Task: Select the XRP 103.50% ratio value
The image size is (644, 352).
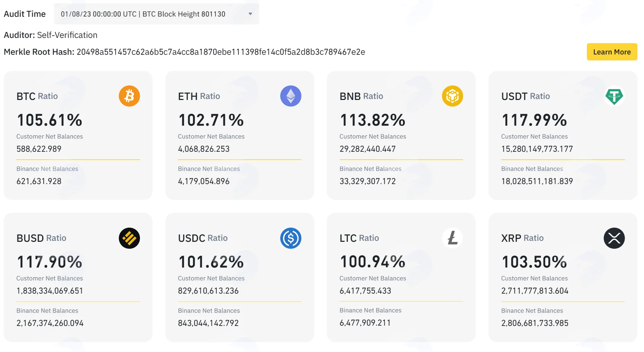Action: coord(534,262)
